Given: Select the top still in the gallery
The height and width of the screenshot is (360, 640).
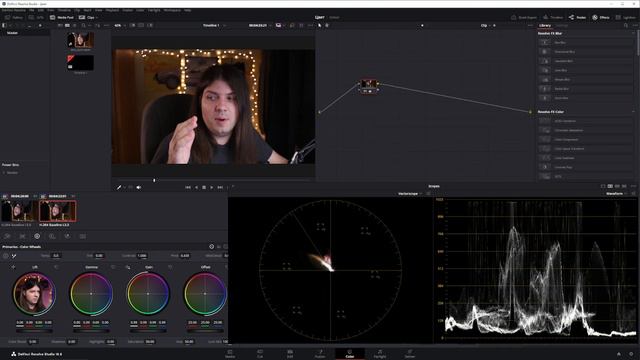Looking at the screenshot, I should tap(80, 40).
